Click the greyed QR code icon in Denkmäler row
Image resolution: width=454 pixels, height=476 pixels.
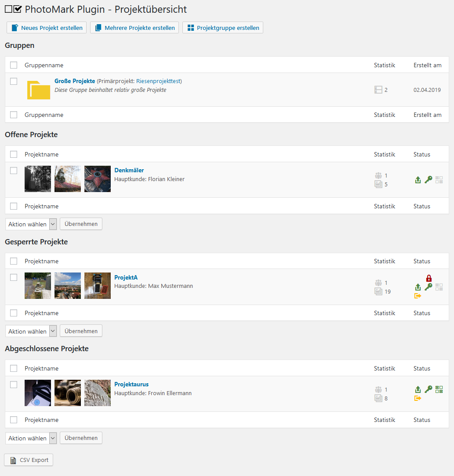coord(439,180)
